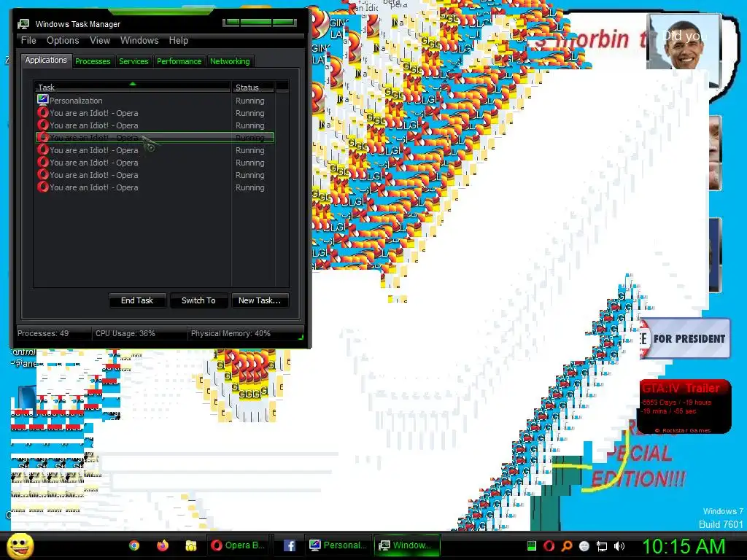Image resolution: width=747 pixels, height=560 pixels.
Task: Click the GTA:IV Trailer countdown gadget
Action: (685, 406)
